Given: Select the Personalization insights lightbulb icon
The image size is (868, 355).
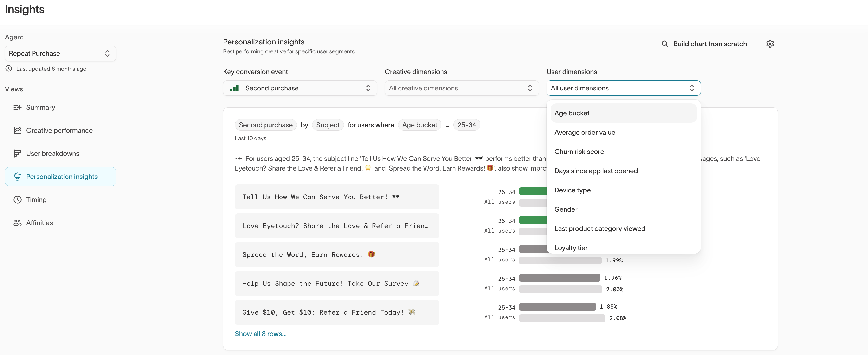Looking at the screenshot, I should (18, 176).
